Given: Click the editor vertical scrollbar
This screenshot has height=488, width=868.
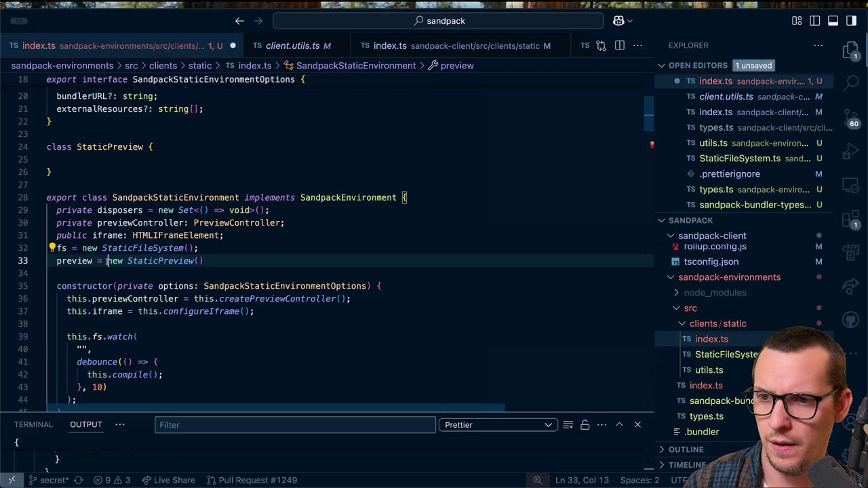Looking at the screenshot, I should (x=650, y=114).
